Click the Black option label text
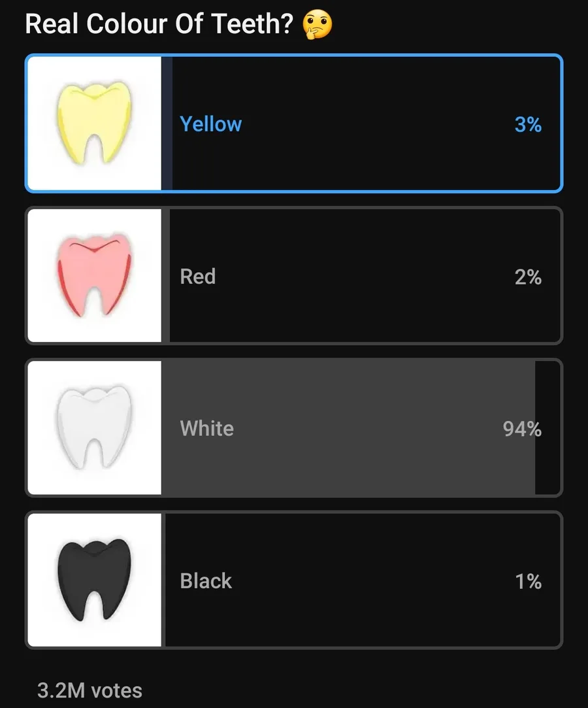The width and height of the screenshot is (588, 708). pos(206,581)
